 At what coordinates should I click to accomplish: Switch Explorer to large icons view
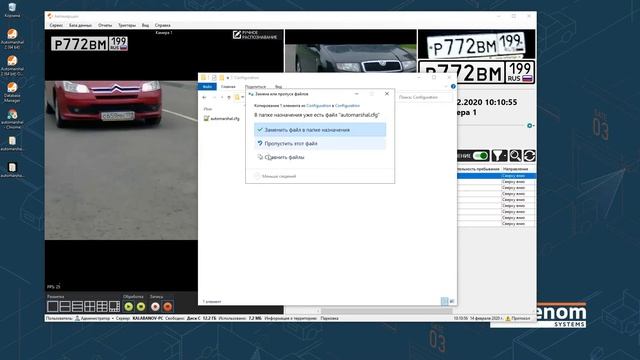click(x=452, y=301)
